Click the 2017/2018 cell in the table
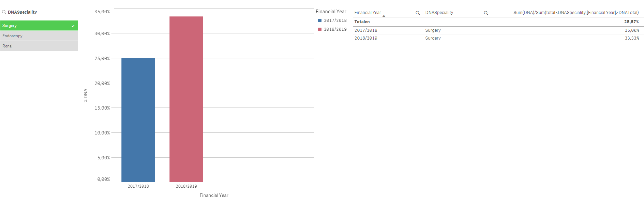644x201 pixels. tap(366, 30)
